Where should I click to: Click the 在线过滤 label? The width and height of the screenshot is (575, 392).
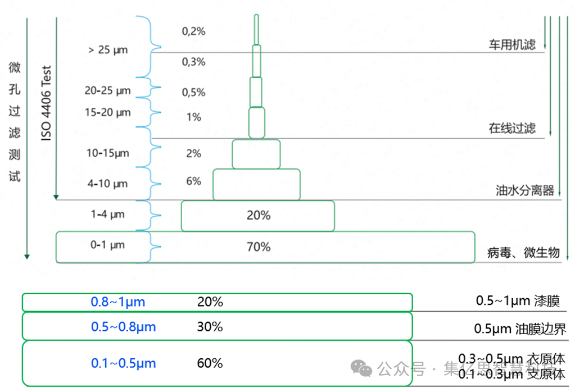pos(512,129)
